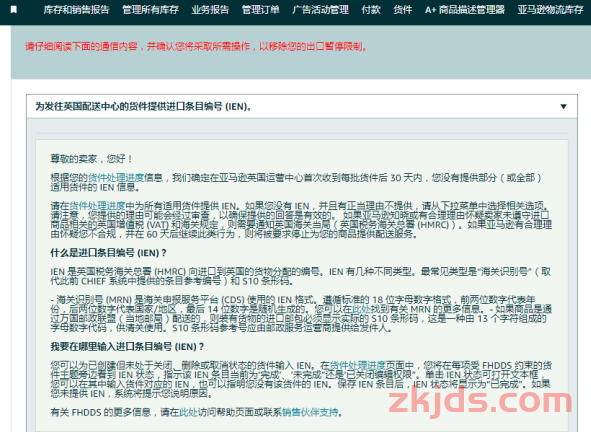
Task: Open the 库存和销售报告 menu
Action: (x=76, y=10)
